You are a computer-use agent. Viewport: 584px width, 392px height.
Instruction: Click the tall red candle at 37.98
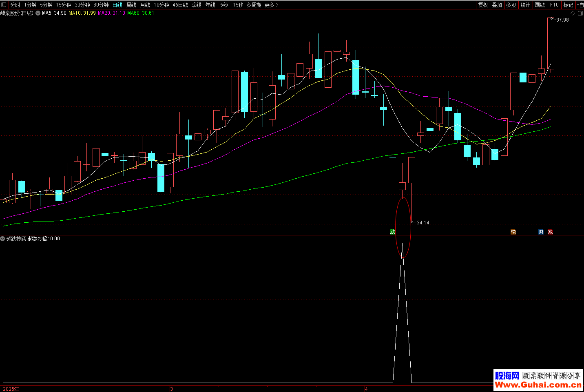tap(551, 44)
